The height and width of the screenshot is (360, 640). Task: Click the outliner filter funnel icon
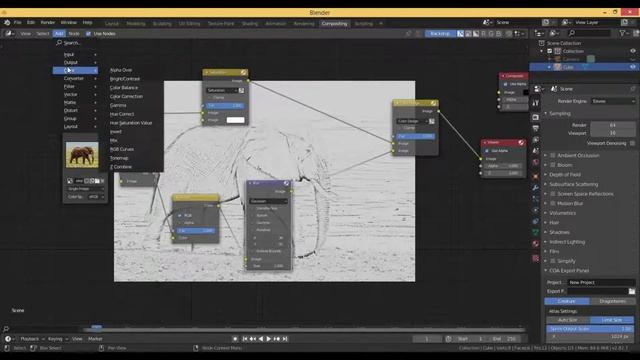tap(622, 33)
